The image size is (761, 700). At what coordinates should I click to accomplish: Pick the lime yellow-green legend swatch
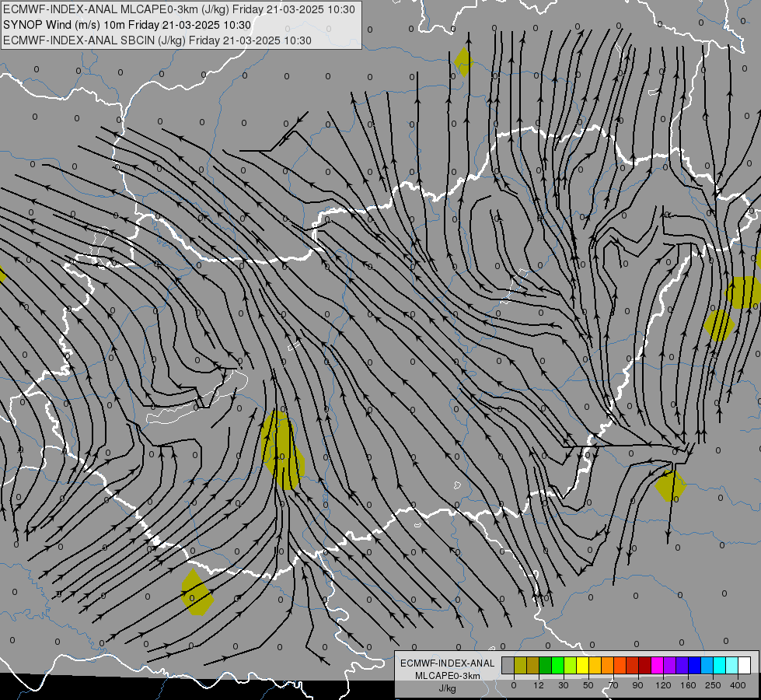571,665
